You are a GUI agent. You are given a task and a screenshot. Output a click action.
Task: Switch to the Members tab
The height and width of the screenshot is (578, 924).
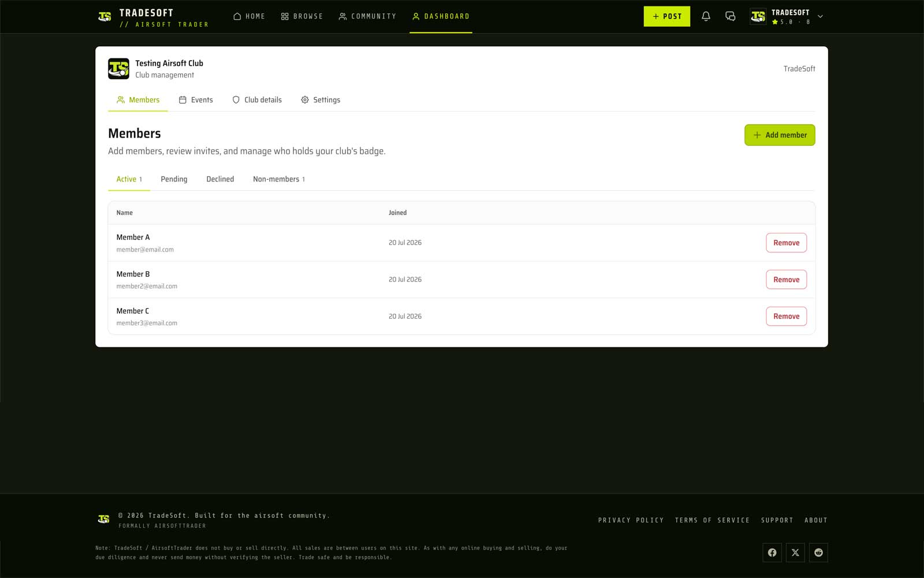click(x=138, y=100)
